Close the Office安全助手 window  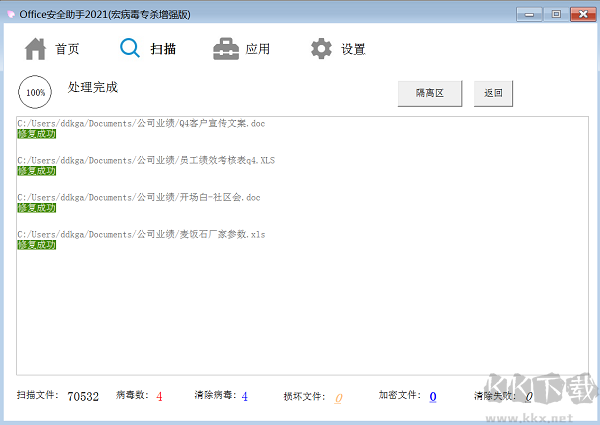(x=583, y=15)
